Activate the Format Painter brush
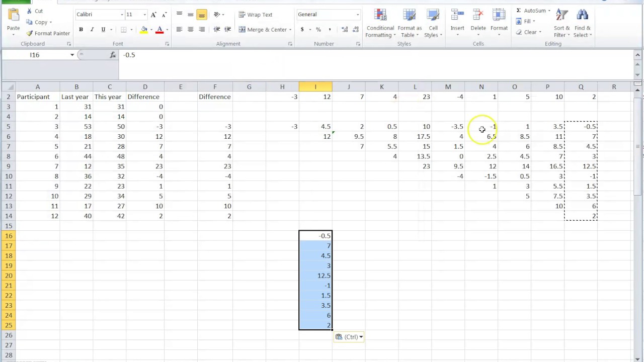The width and height of the screenshot is (644, 362). (48, 33)
